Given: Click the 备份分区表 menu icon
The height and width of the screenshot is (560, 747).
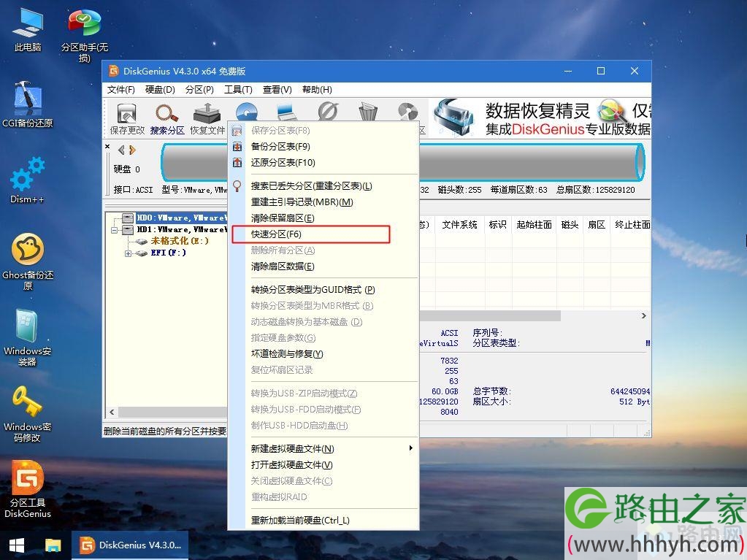Looking at the screenshot, I should pos(237,147).
